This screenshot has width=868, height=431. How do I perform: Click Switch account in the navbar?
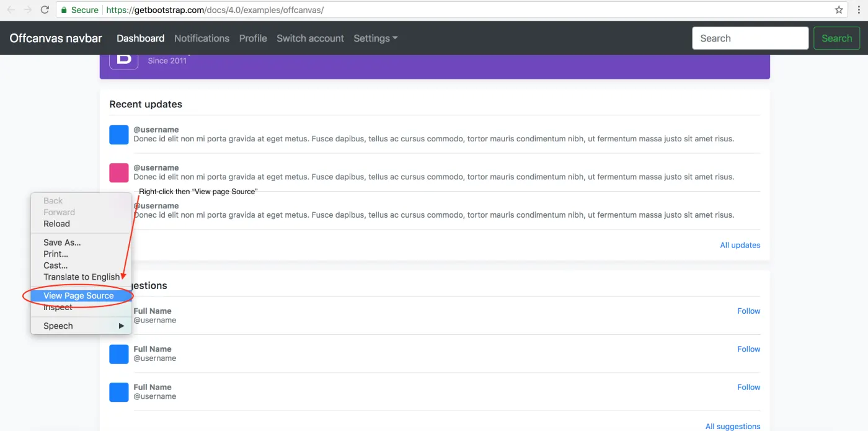(310, 38)
